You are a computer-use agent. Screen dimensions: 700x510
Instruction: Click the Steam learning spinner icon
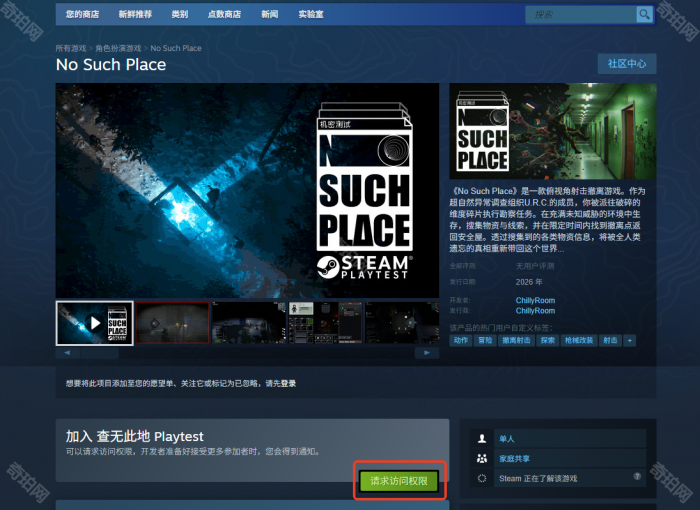click(x=482, y=478)
